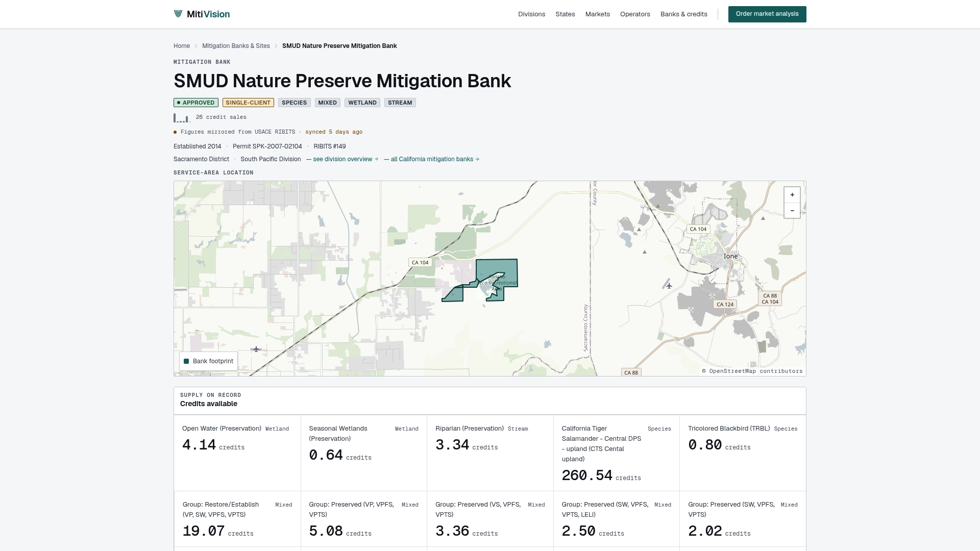
Task: Click the airplane icon near Ione on the map
Action: click(x=669, y=286)
